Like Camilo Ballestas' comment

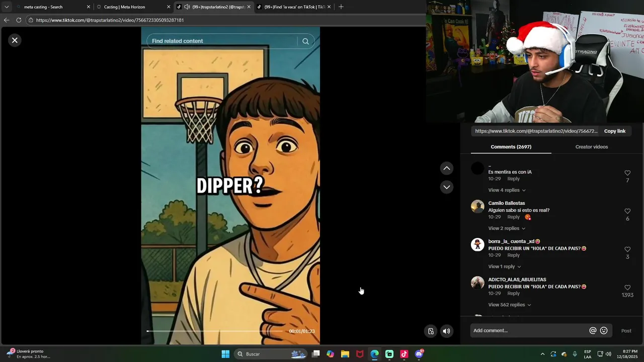coord(627,211)
